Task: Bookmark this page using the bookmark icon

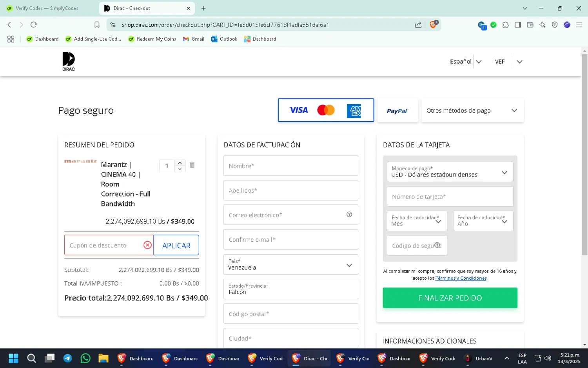Action: pyautogui.click(x=97, y=25)
